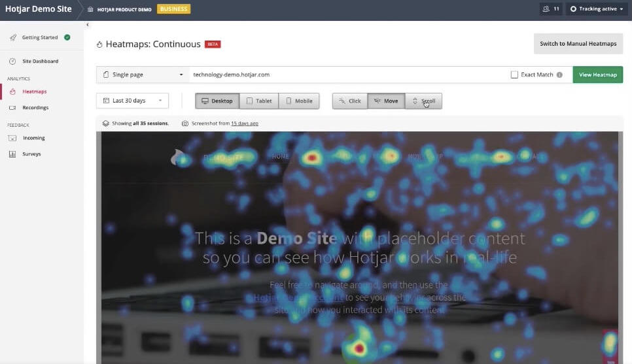Click the organization building icon in header

pos(90,9)
